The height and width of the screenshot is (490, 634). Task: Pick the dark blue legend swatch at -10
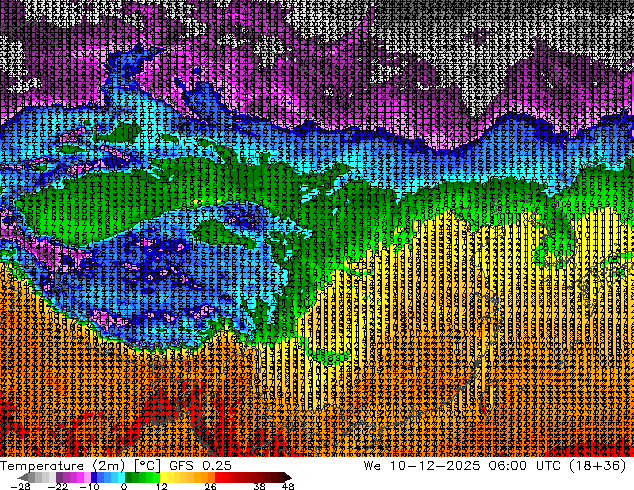pyautogui.click(x=94, y=477)
